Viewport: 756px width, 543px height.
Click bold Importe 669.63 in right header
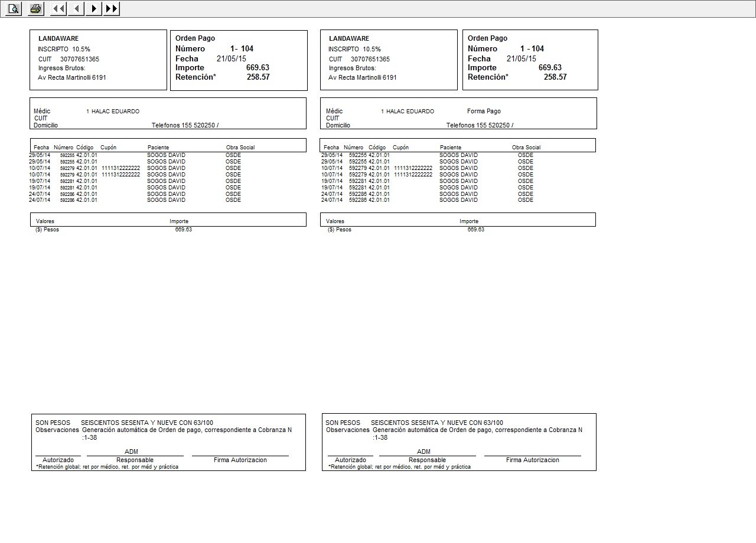(x=550, y=67)
